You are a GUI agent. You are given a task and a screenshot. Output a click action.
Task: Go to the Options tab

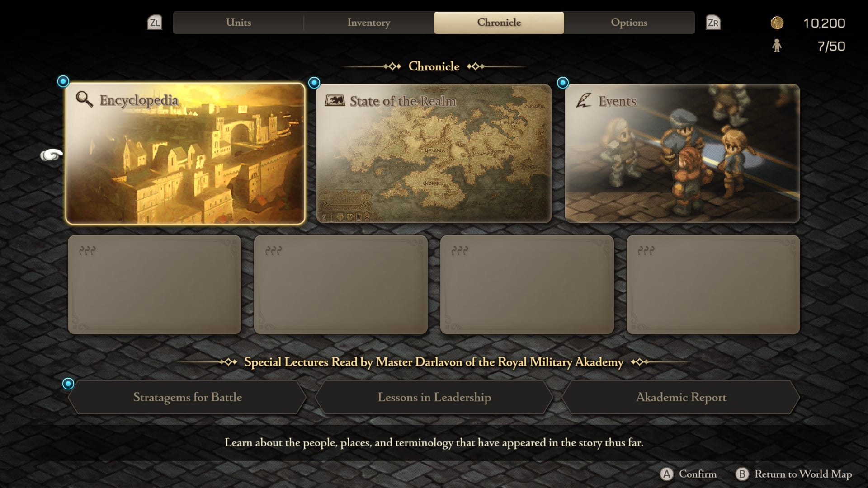[629, 23]
